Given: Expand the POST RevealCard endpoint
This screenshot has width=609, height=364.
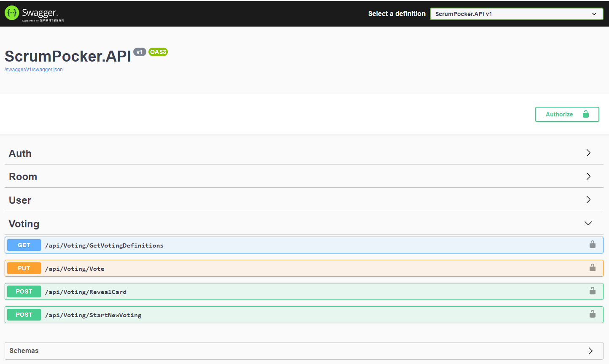Looking at the screenshot, I should tap(304, 291).
